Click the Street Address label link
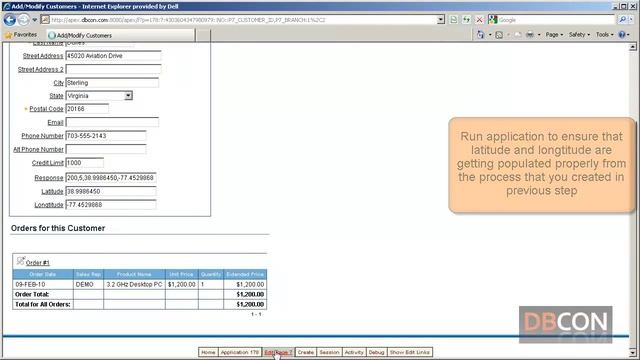 click(43, 56)
